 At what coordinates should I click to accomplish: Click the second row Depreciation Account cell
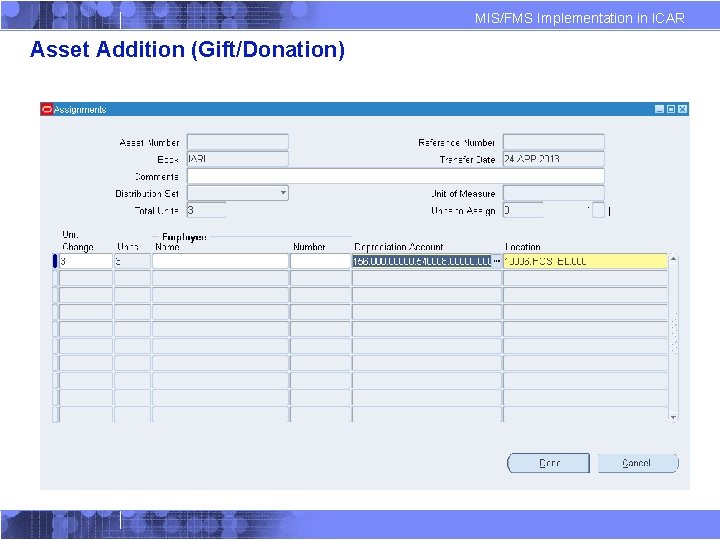click(x=427, y=278)
